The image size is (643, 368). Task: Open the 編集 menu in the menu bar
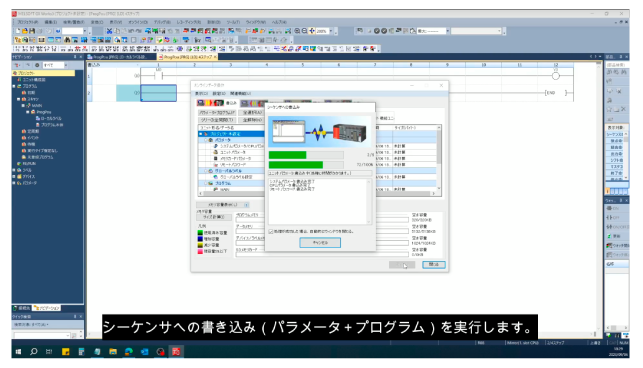51,22
